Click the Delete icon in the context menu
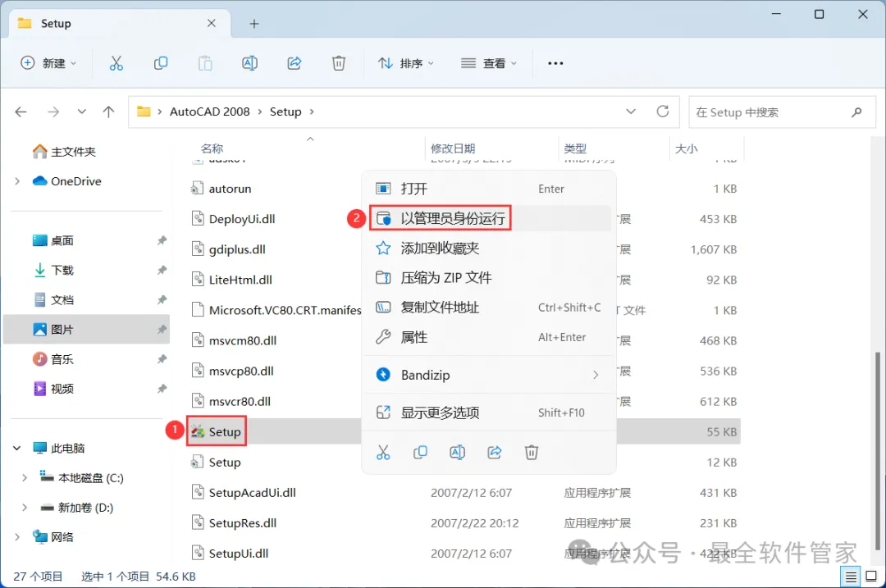The height and width of the screenshot is (588, 886). click(531, 453)
